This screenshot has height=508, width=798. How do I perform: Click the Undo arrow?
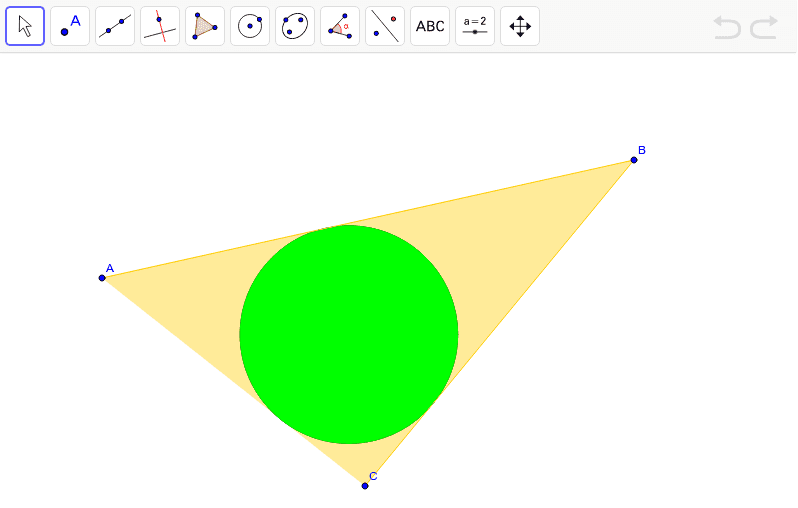coord(727,27)
